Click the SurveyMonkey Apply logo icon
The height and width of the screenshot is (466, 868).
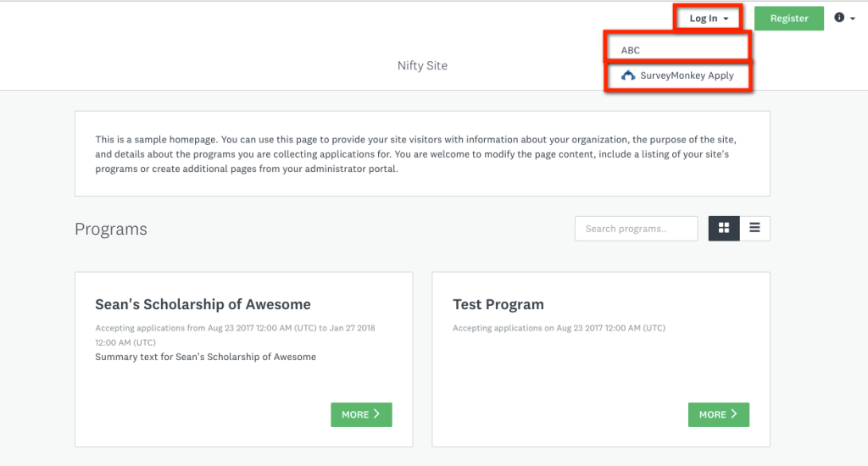(628, 75)
